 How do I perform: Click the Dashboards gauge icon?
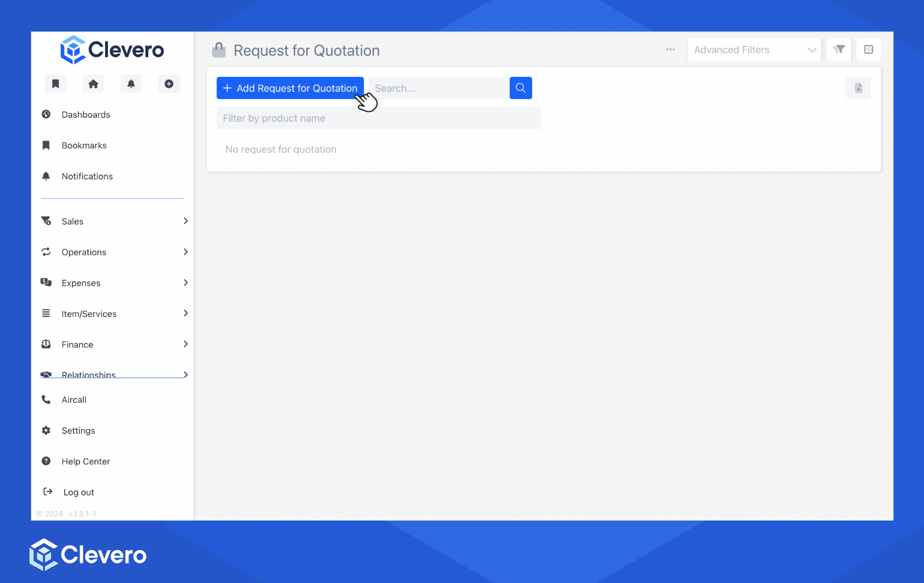coord(46,114)
